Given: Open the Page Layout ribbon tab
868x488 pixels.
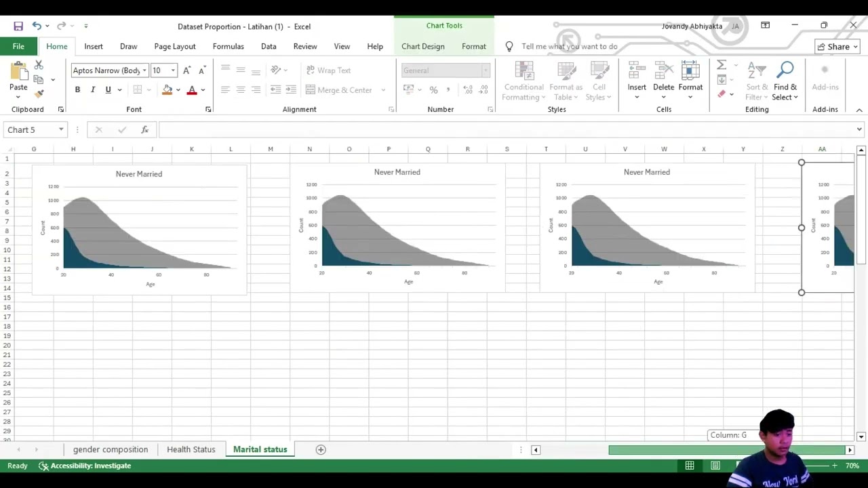Looking at the screenshot, I should (174, 46).
